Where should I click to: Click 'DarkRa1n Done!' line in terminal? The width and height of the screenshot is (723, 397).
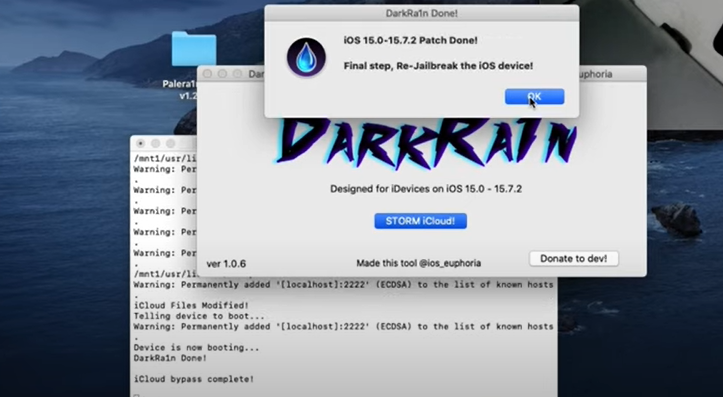[x=170, y=358]
